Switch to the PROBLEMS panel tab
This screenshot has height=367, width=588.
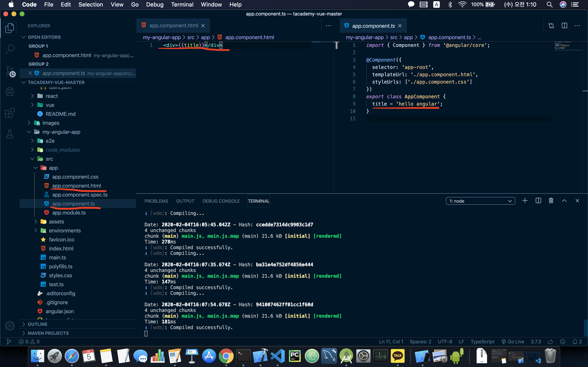[156, 201]
